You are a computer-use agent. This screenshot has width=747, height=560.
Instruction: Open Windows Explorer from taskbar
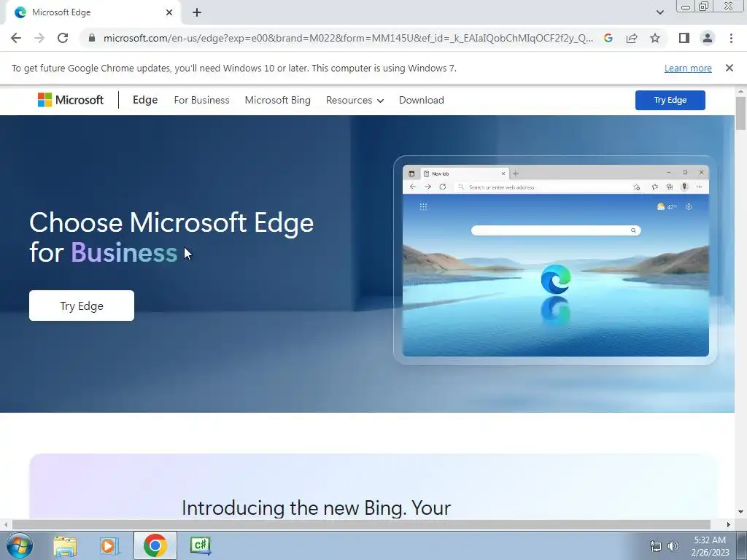[x=65, y=545]
